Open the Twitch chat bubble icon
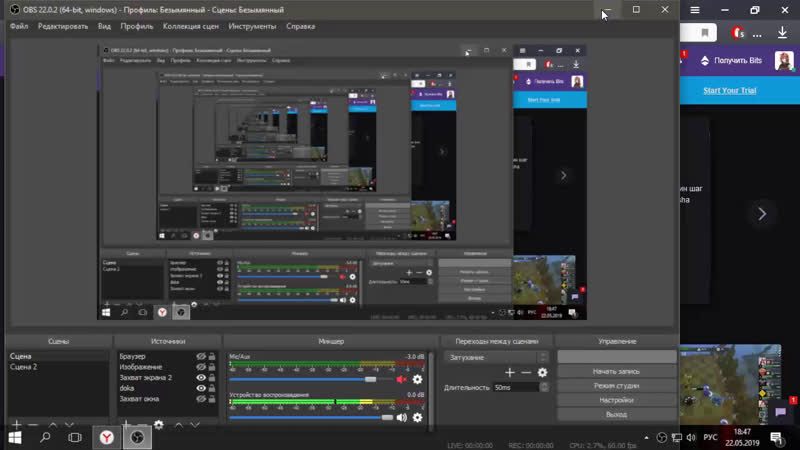800x450 pixels. [x=781, y=412]
